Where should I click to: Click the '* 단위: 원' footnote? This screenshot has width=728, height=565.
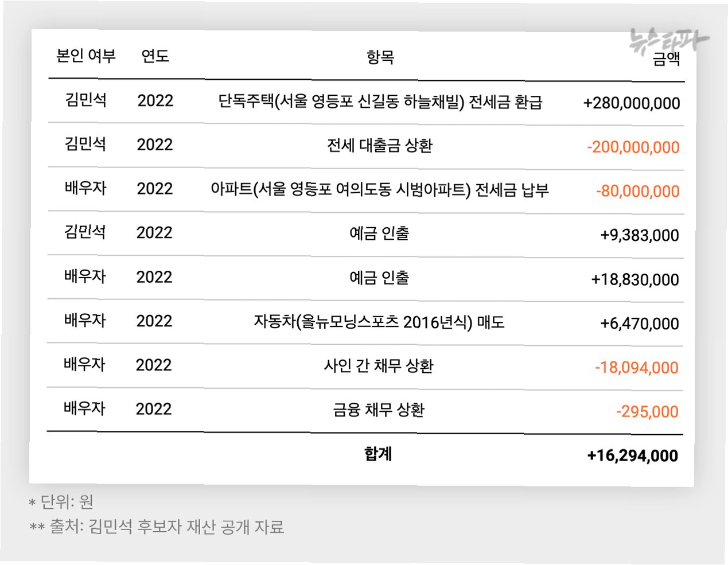point(61,502)
